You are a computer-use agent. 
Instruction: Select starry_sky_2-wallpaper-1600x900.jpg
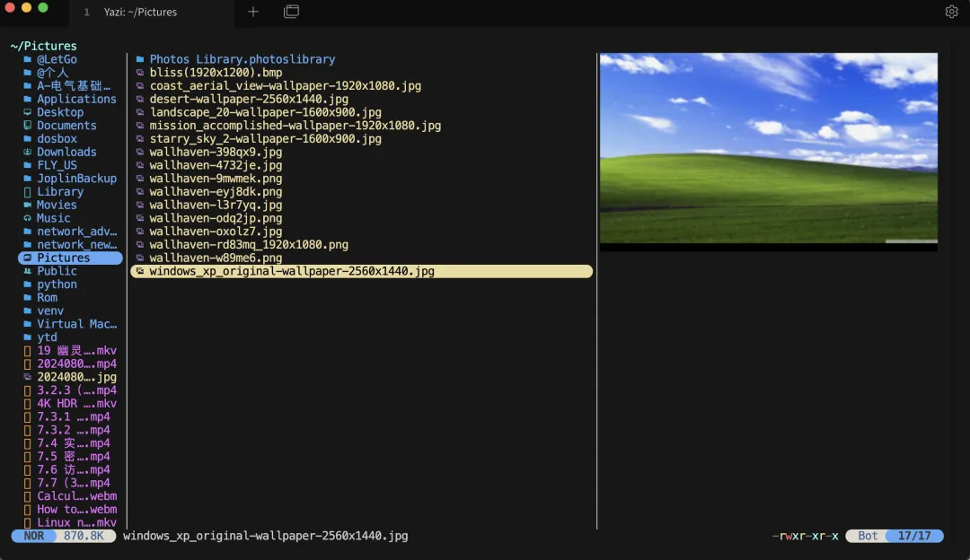265,139
